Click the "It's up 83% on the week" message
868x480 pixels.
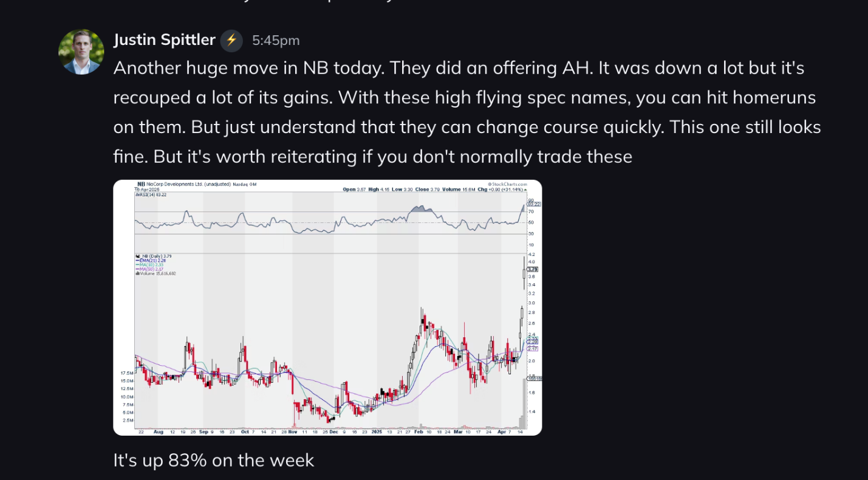214,460
